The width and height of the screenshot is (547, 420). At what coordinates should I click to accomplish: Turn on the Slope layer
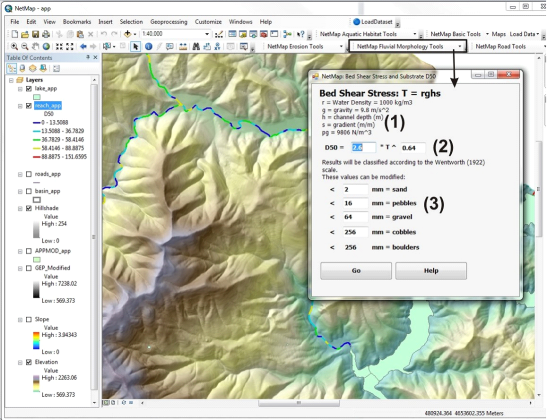(29, 320)
